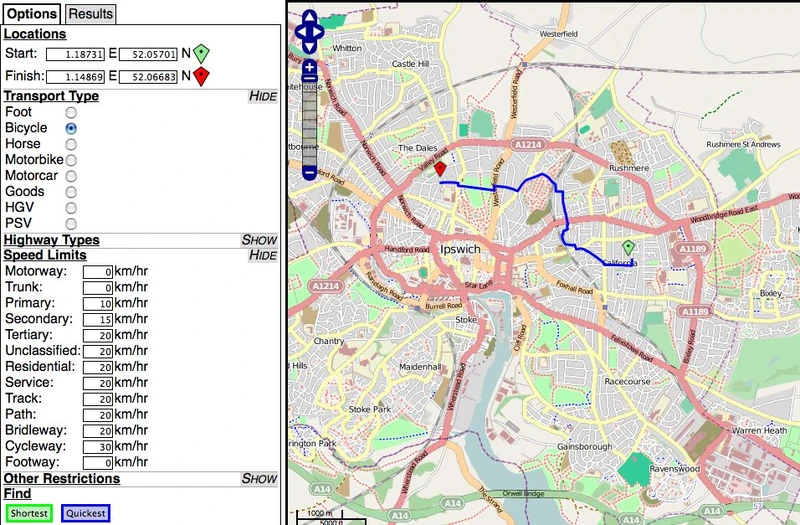
Task: Click the Start longitude field
Action: [76, 54]
